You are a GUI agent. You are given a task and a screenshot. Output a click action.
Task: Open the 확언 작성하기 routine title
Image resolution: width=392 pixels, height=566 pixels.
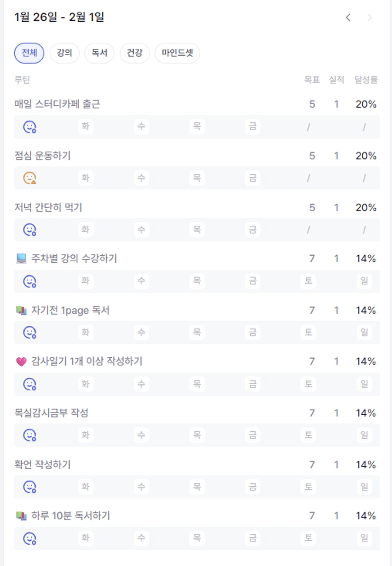click(43, 464)
